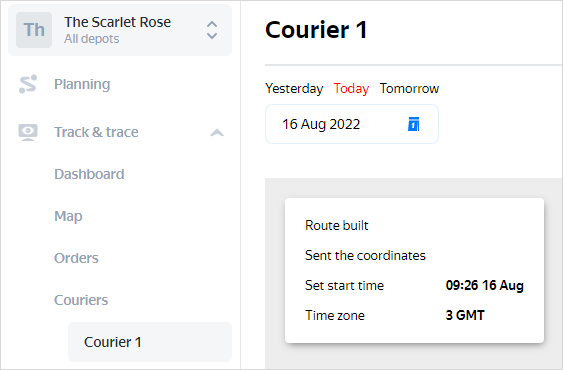Collapse the Track & trace section chevron
The height and width of the screenshot is (370, 563).
point(217,133)
